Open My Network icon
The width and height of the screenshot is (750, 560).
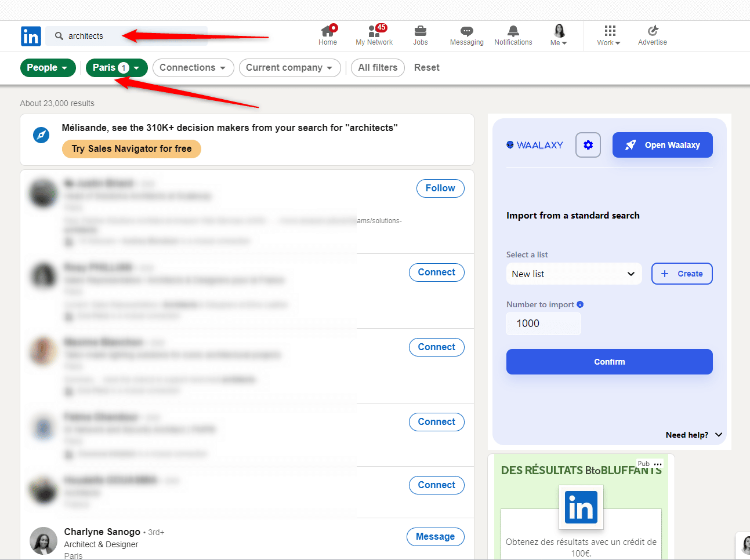coord(374,31)
